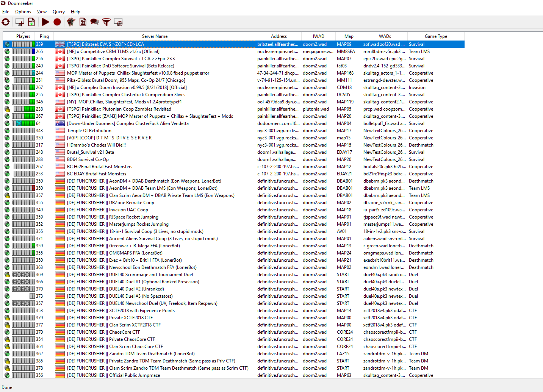Select 'XCTF2018 with Experience Points' server
The width and height of the screenshot is (543, 392).
click(234, 311)
